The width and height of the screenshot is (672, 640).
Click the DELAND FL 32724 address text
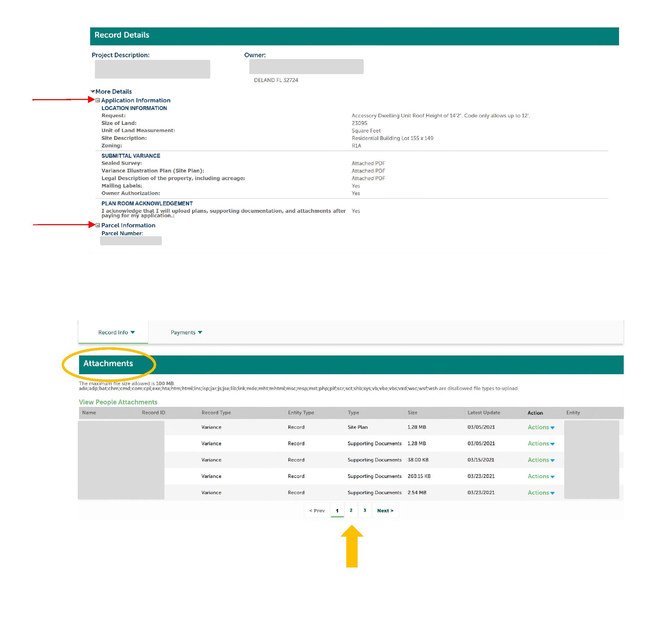(276, 80)
